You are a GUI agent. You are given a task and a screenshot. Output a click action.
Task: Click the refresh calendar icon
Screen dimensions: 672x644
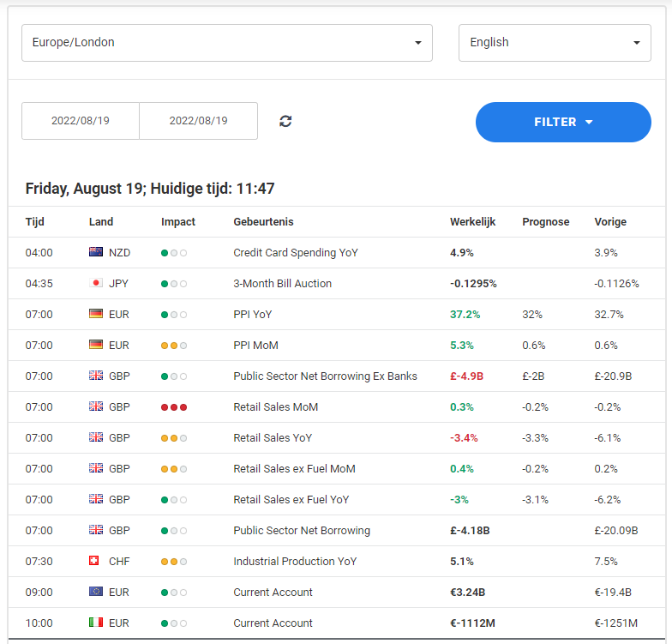click(x=285, y=122)
